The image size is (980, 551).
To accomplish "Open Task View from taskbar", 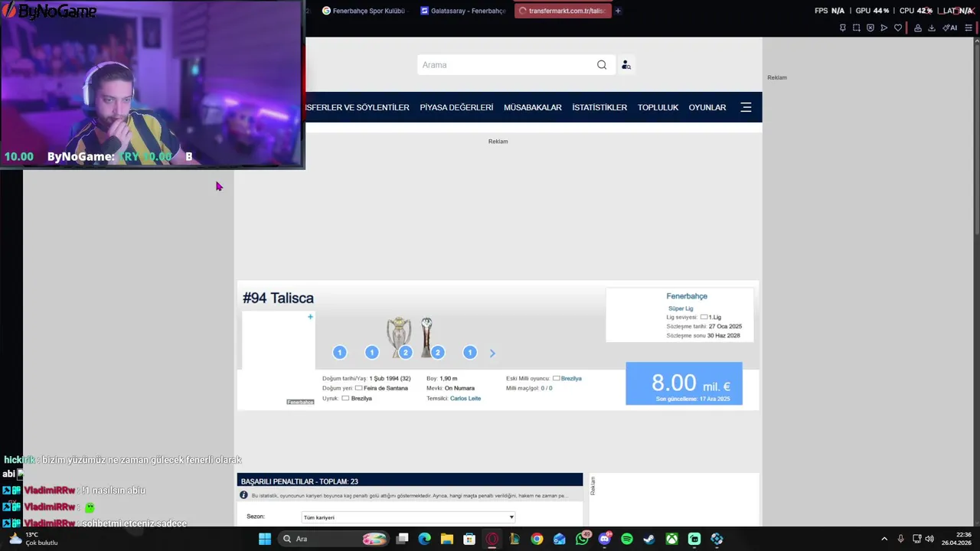I will pos(402,539).
